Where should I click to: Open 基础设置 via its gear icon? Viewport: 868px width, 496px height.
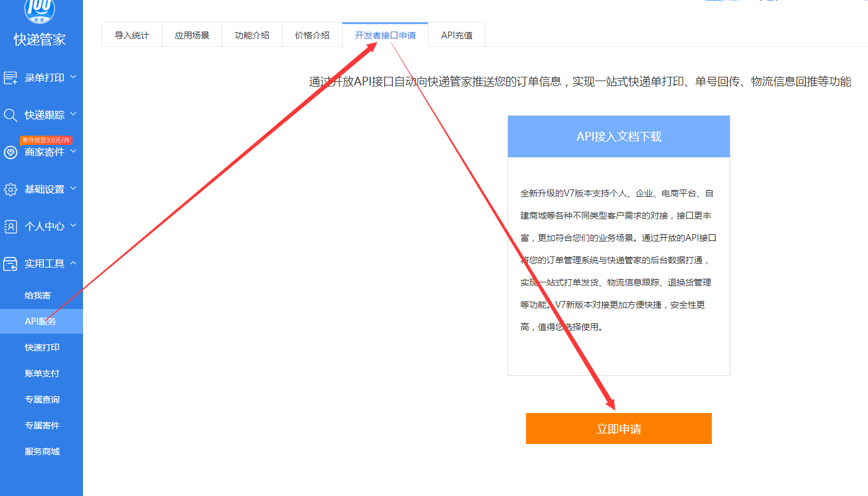[11, 189]
